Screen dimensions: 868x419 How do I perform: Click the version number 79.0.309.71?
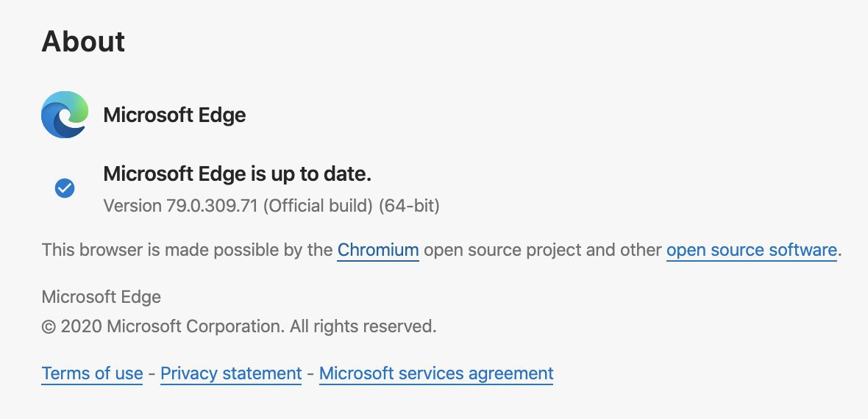tap(212, 206)
